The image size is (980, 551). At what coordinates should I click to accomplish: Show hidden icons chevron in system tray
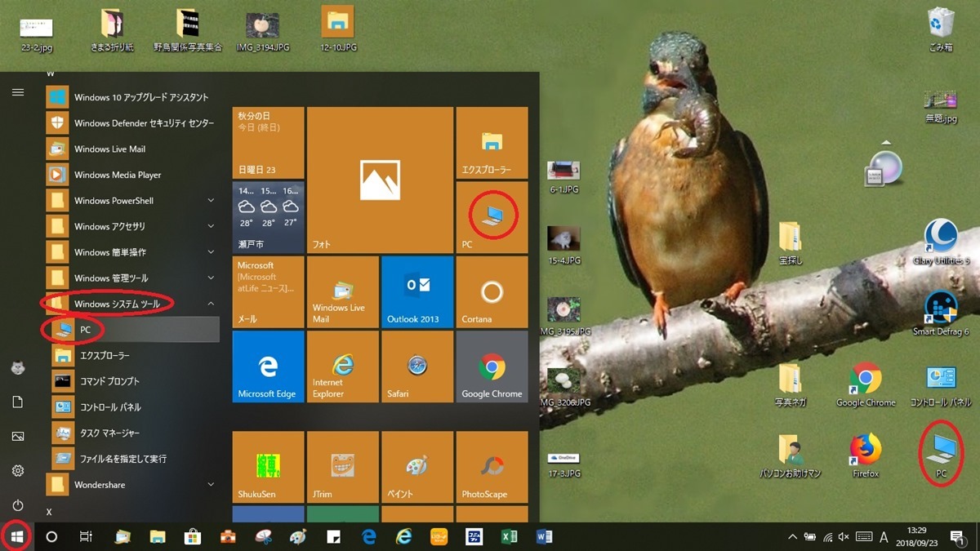pos(791,537)
